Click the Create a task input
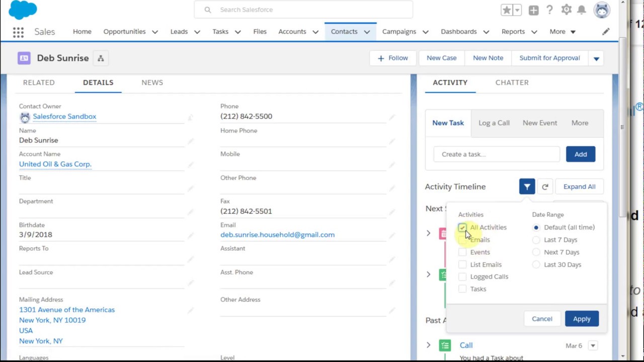The height and width of the screenshot is (362, 644). pyautogui.click(x=497, y=154)
